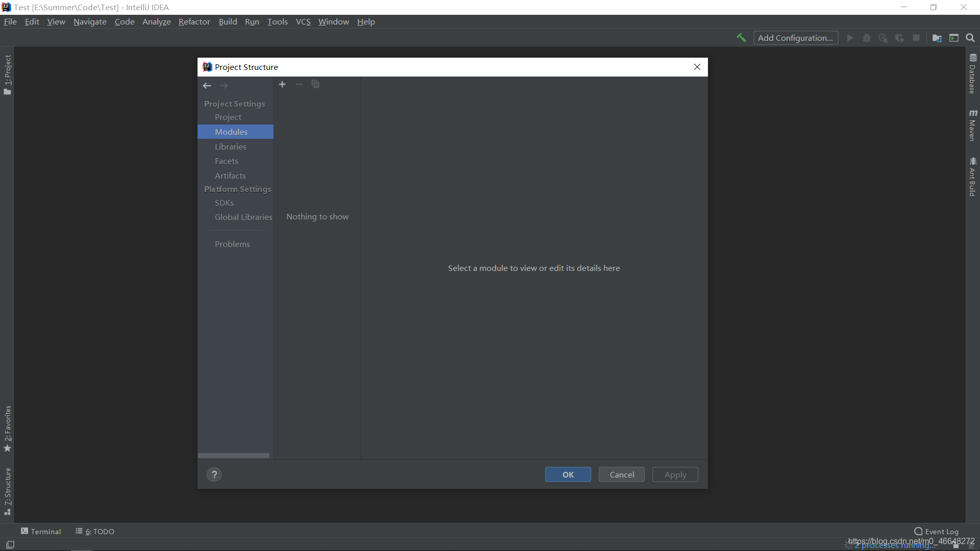Image resolution: width=980 pixels, height=551 pixels.
Task: Open the Tools menu
Action: tap(277, 21)
